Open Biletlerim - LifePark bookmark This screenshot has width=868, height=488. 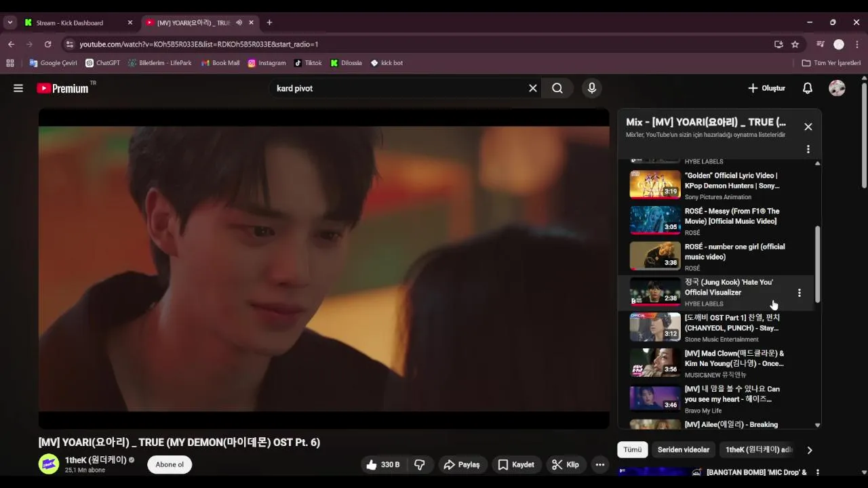click(x=160, y=63)
